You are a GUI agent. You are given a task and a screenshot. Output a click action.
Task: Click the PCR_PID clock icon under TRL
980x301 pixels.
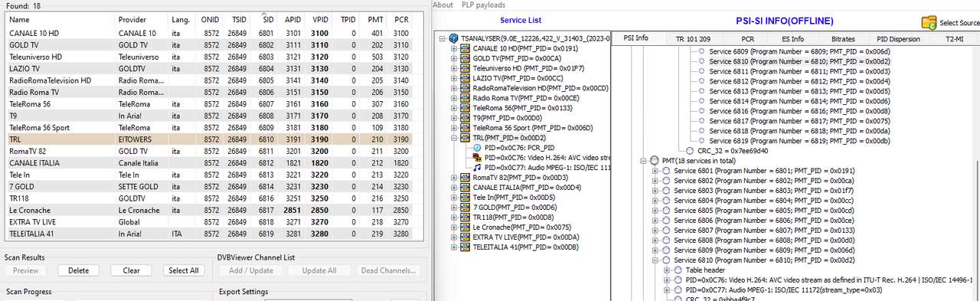(x=477, y=147)
